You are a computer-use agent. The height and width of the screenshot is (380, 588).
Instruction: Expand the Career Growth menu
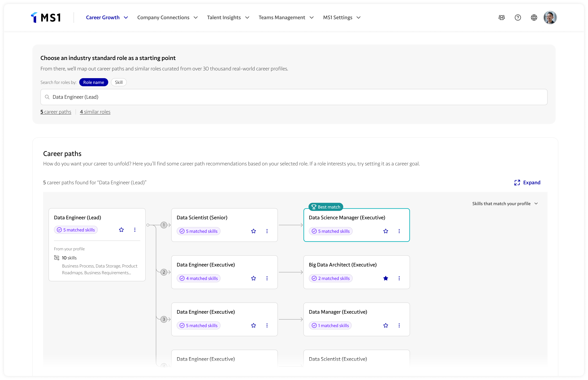click(107, 18)
